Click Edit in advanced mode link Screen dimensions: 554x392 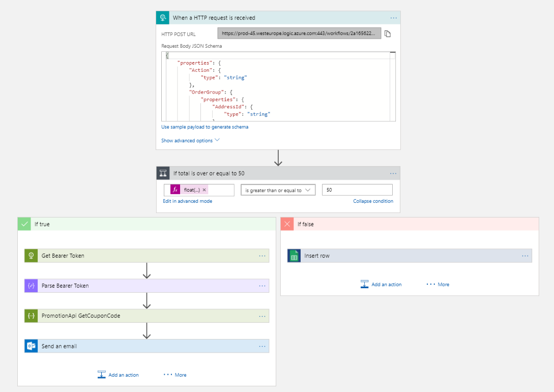(187, 201)
